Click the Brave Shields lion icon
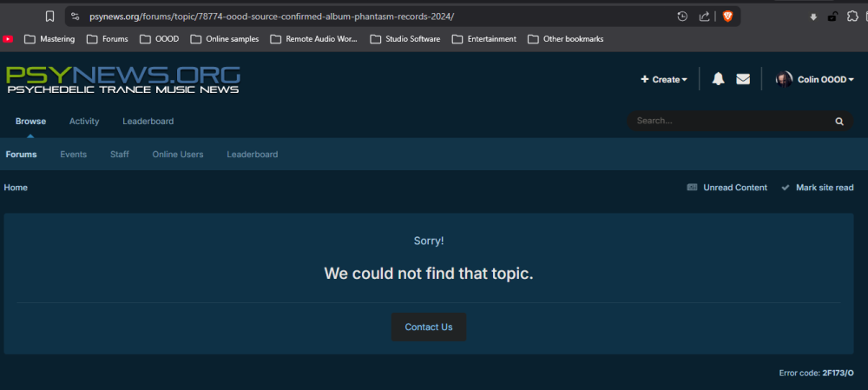Screen dimensions: 868x390 (727, 17)
